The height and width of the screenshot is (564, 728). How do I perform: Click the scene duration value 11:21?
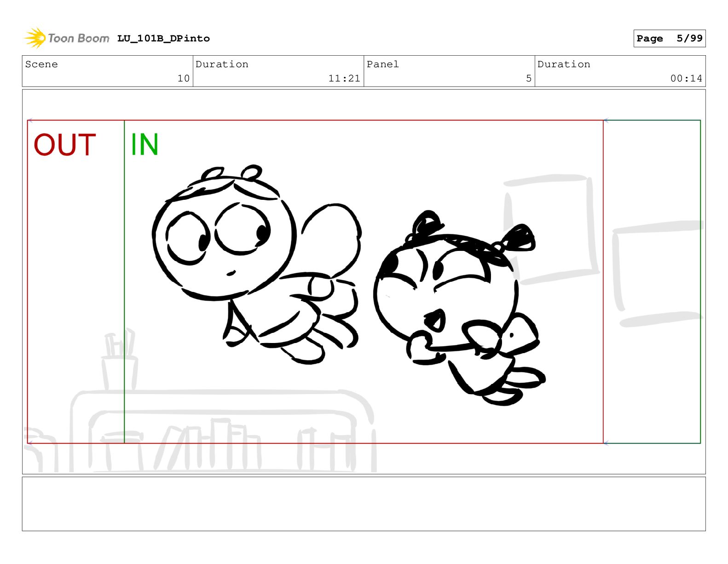click(x=344, y=78)
